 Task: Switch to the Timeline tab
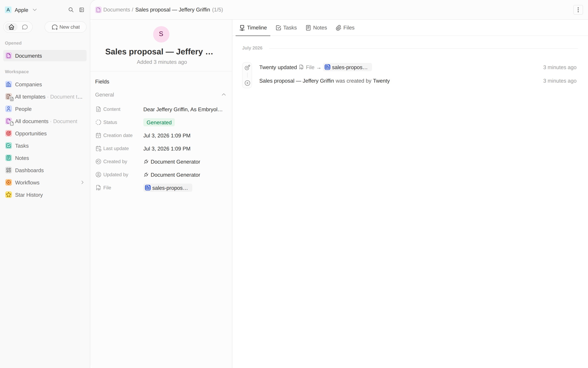tap(253, 28)
